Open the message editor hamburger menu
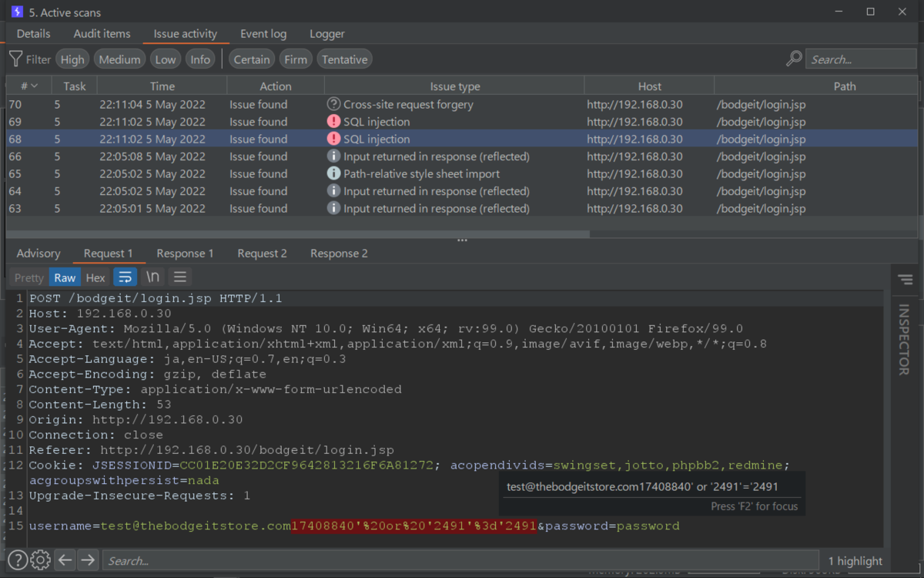Screen dimensions: 924x578 coord(180,277)
